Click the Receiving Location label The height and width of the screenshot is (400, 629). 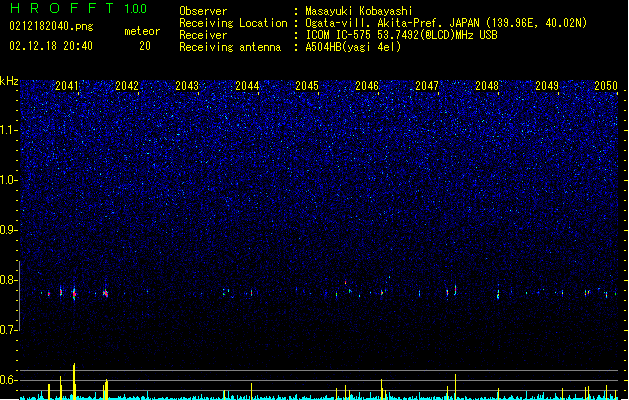(x=233, y=23)
